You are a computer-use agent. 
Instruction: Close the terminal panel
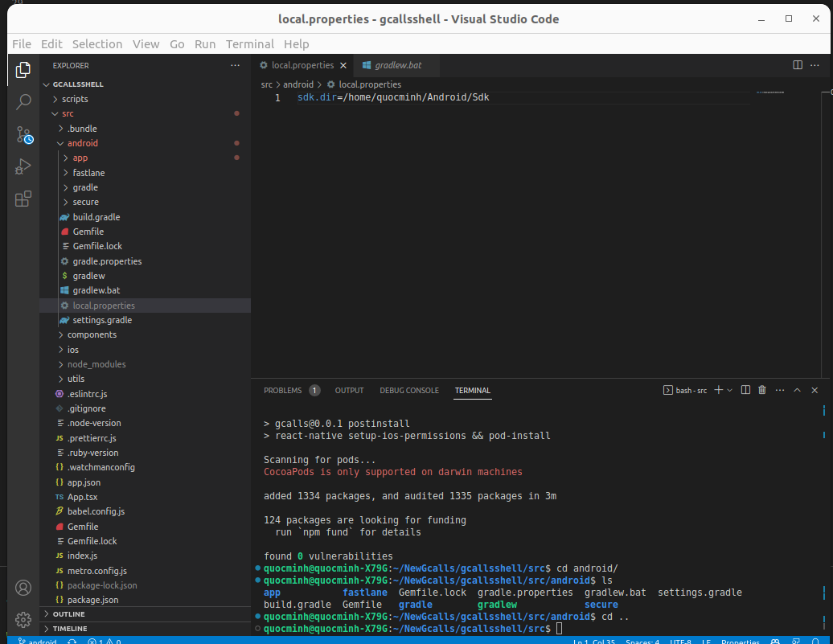click(x=815, y=390)
